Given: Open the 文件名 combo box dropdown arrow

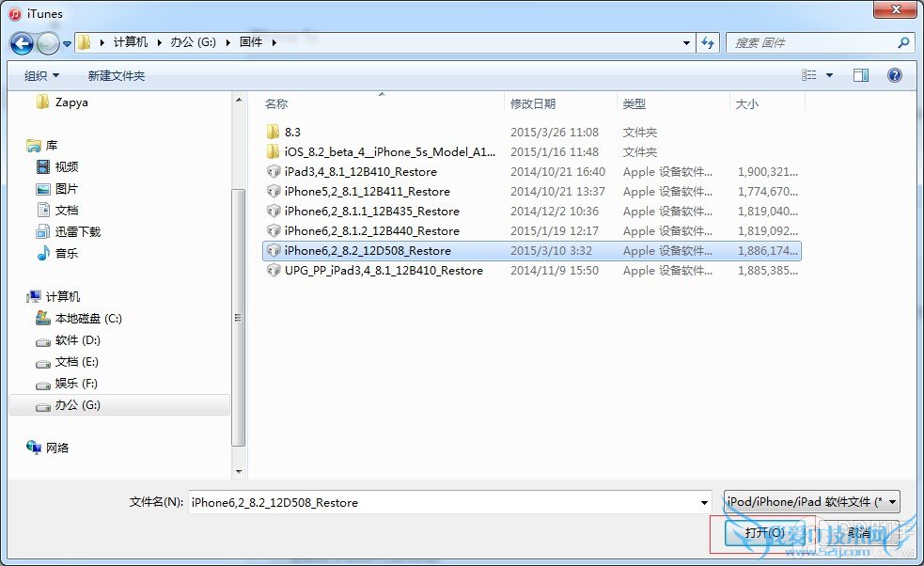Looking at the screenshot, I should (x=704, y=502).
